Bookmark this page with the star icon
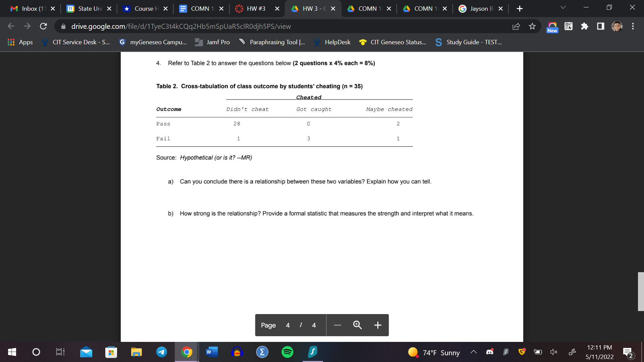Image resolution: width=644 pixels, height=362 pixels. click(532, 26)
